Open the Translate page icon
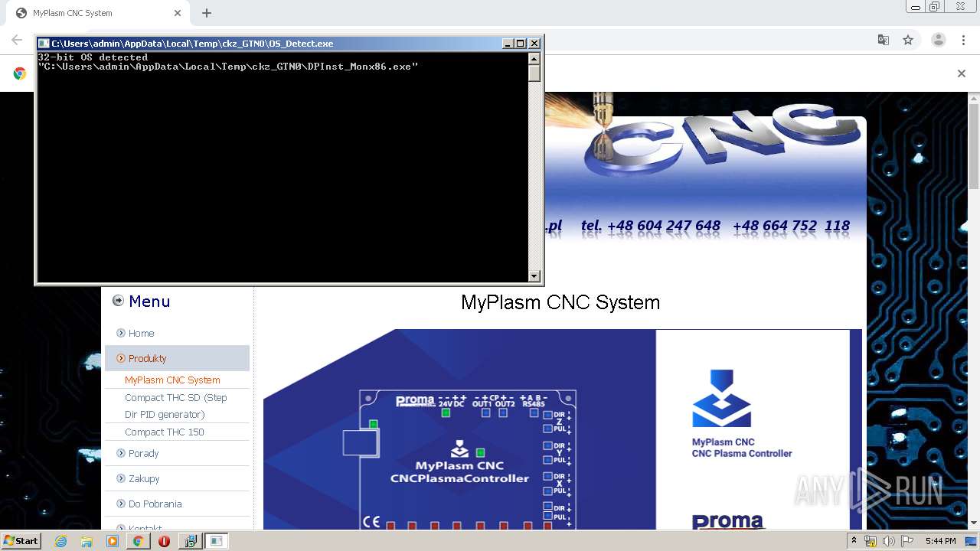This screenshot has height=551, width=980. tap(884, 40)
